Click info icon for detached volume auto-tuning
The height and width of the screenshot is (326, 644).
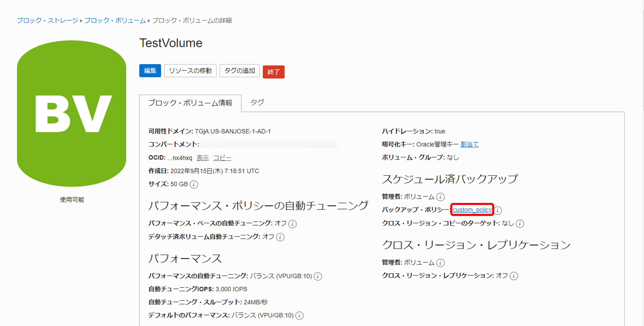click(280, 237)
